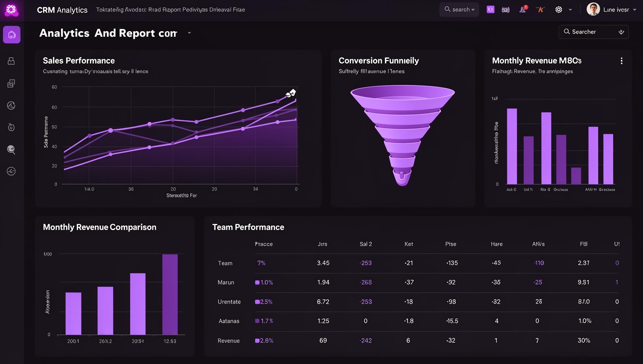The width and height of the screenshot is (643, 364).
Task: Click the Place column header
Action: pyautogui.click(x=264, y=244)
